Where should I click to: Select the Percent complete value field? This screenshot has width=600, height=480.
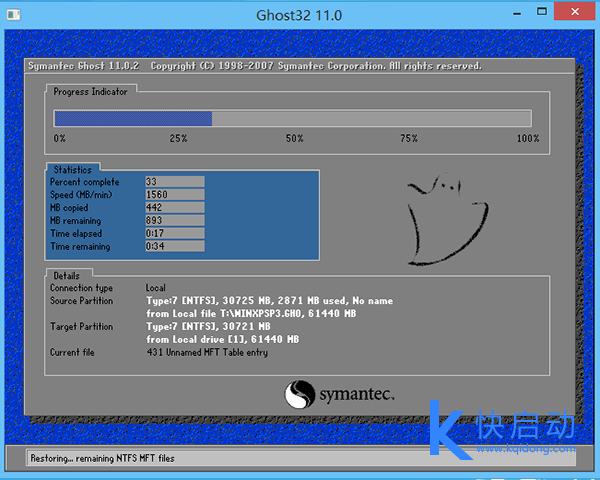pyautogui.click(x=175, y=182)
